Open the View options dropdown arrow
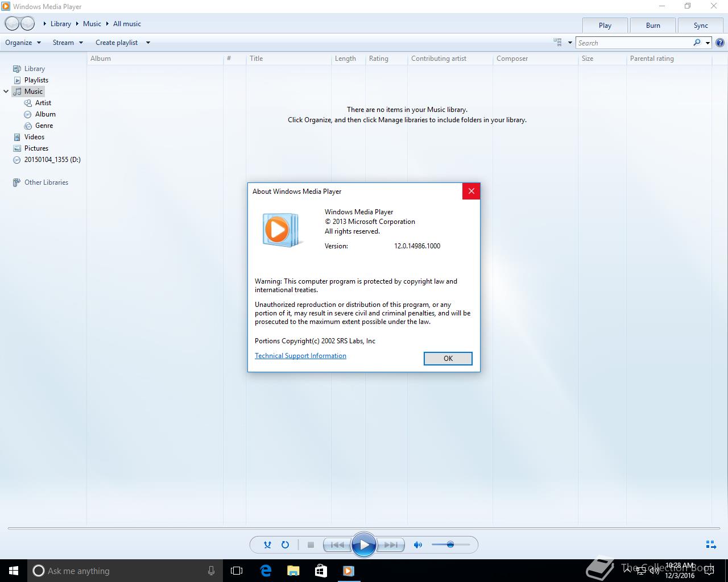 pyautogui.click(x=570, y=43)
